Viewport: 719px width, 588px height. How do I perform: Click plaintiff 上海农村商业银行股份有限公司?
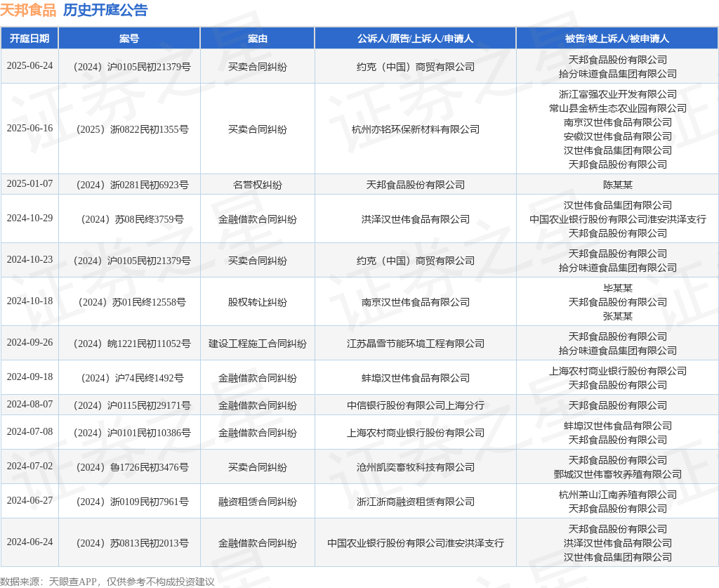coord(416,433)
